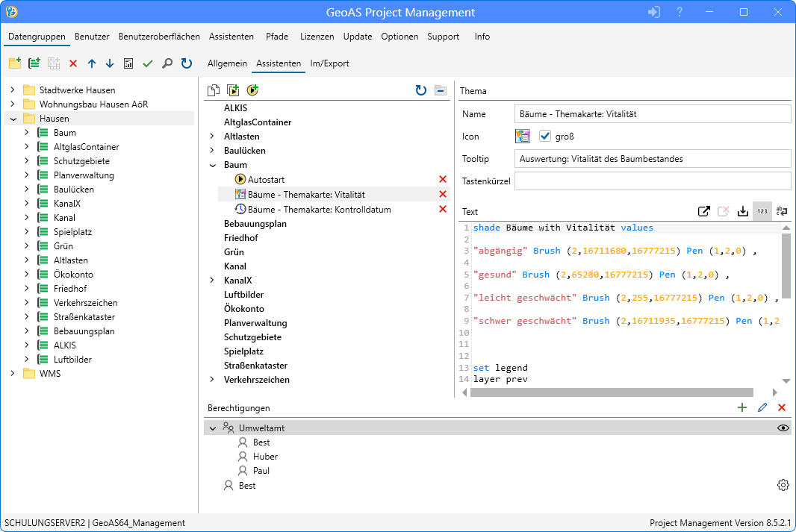Image resolution: width=796 pixels, height=532 pixels.
Task: Click the horizontal scrollbar of the text editor
Action: tap(612, 392)
